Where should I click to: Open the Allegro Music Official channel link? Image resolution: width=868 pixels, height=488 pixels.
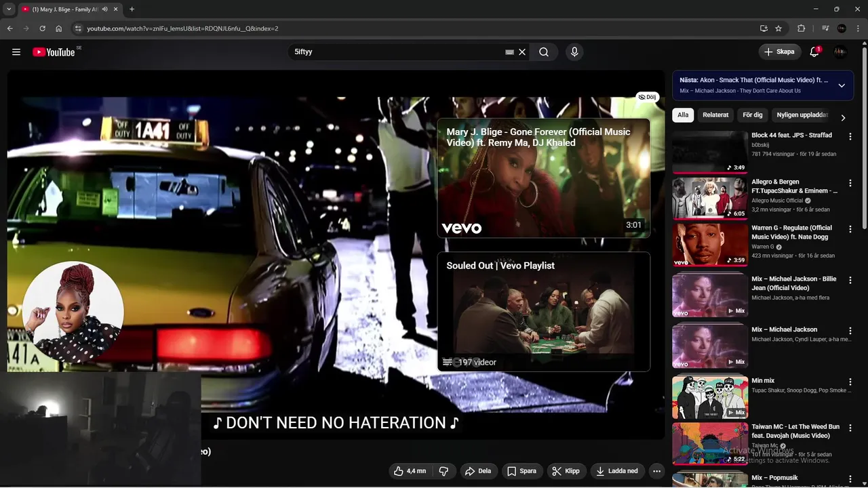click(x=777, y=201)
